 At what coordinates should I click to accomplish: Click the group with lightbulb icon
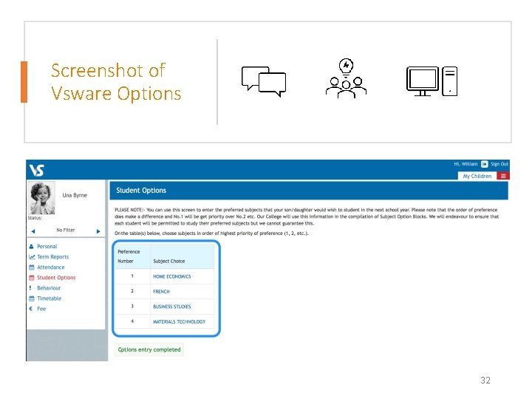coord(346,79)
